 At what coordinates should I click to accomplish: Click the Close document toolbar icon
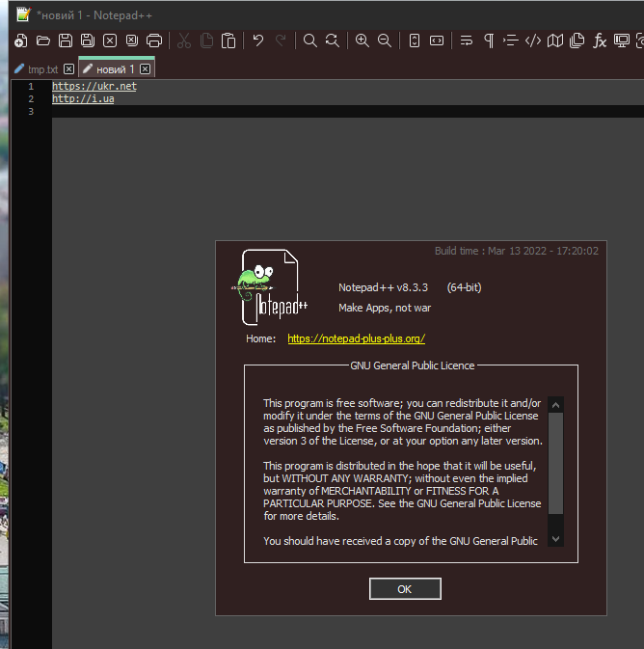coord(110,41)
